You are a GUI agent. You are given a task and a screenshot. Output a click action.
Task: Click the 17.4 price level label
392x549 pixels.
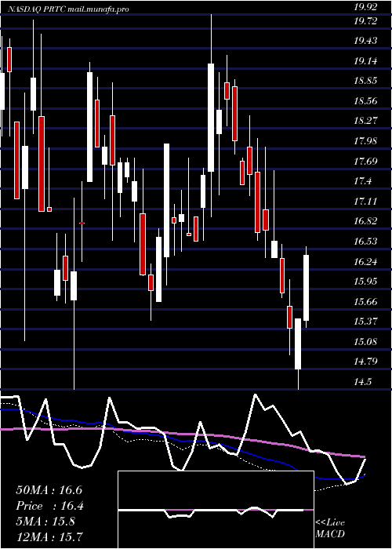pos(362,181)
